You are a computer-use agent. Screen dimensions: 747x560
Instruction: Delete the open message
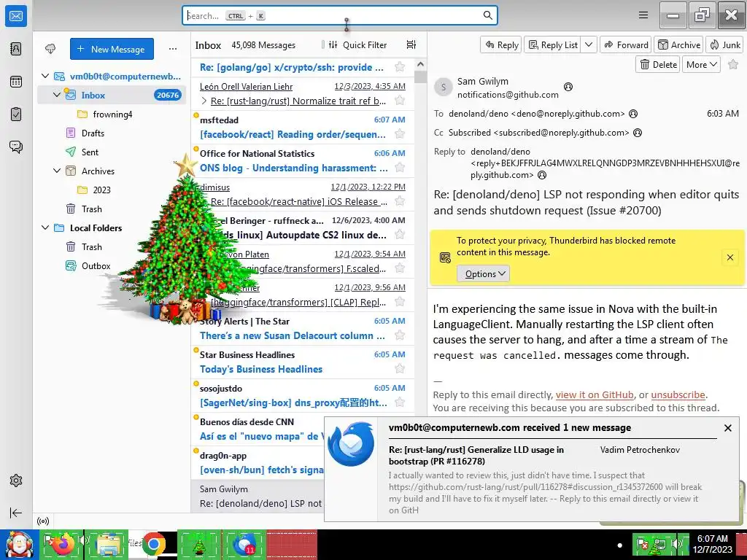pyautogui.click(x=658, y=64)
